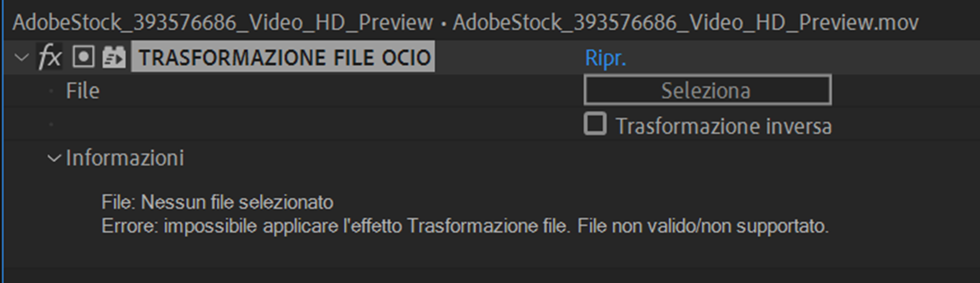The width and height of the screenshot is (980, 283).
Task: Click the composition options mask icon
Action: coord(83,57)
